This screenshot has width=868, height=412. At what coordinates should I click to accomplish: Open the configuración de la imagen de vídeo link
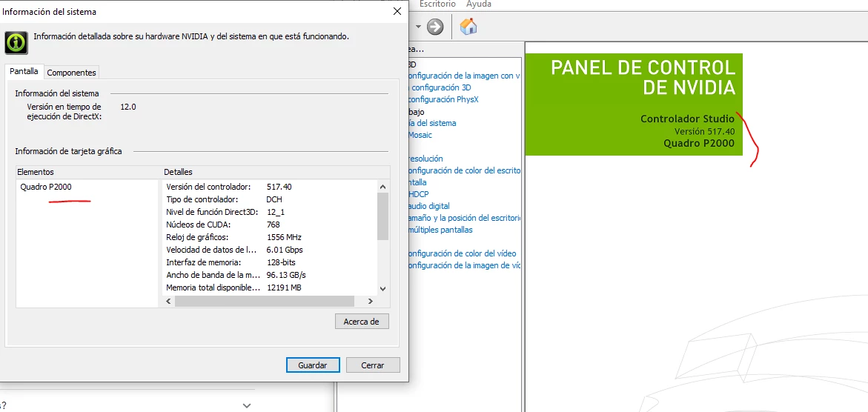(464, 265)
